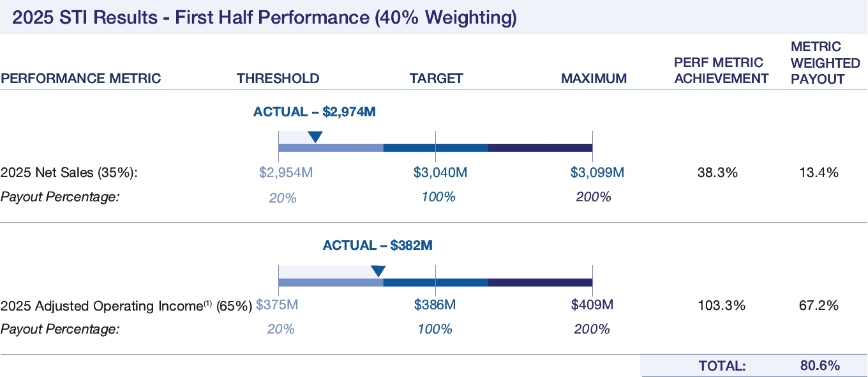Click the dark navy segment of Net Sales bar
This screenshot has width=868, height=377.
coord(540,148)
